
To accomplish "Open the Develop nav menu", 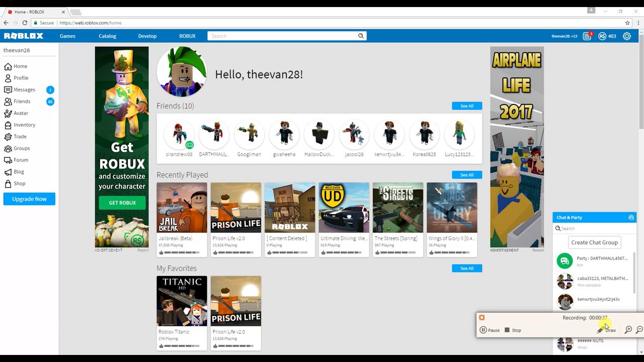I will tap(147, 36).
